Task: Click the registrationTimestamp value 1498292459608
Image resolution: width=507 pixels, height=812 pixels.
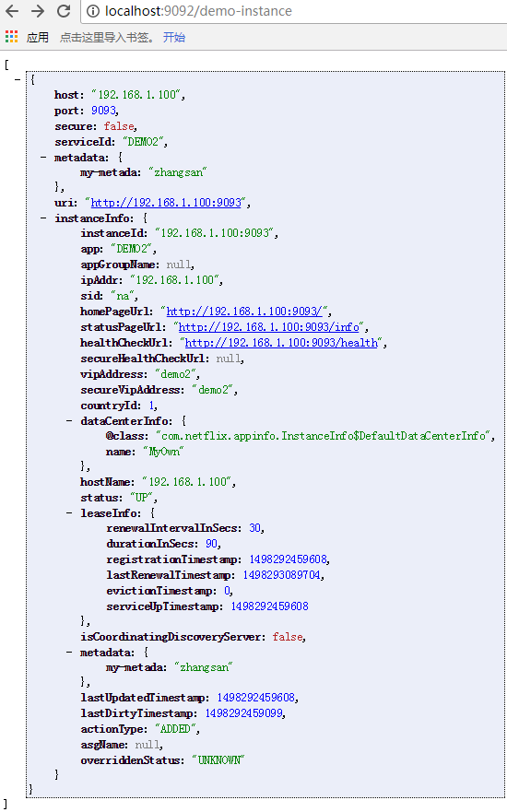Action: coord(288,559)
